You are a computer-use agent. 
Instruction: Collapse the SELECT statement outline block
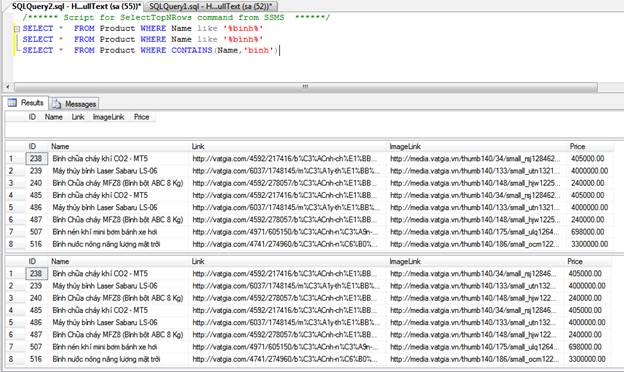point(17,29)
